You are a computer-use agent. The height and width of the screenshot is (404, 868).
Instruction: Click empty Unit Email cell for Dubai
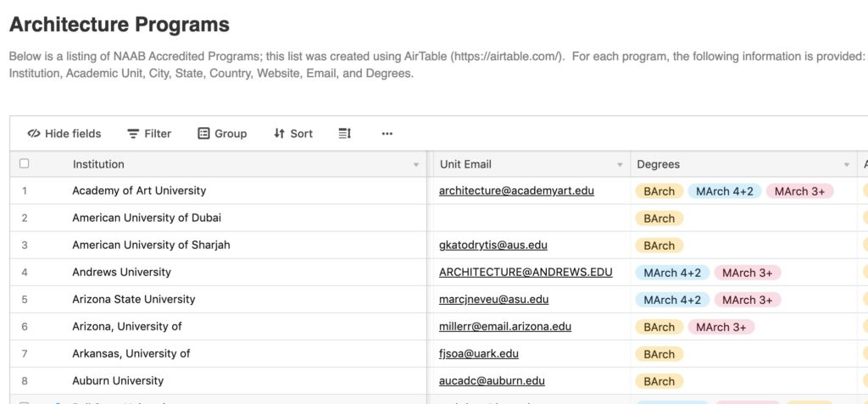tap(531, 218)
